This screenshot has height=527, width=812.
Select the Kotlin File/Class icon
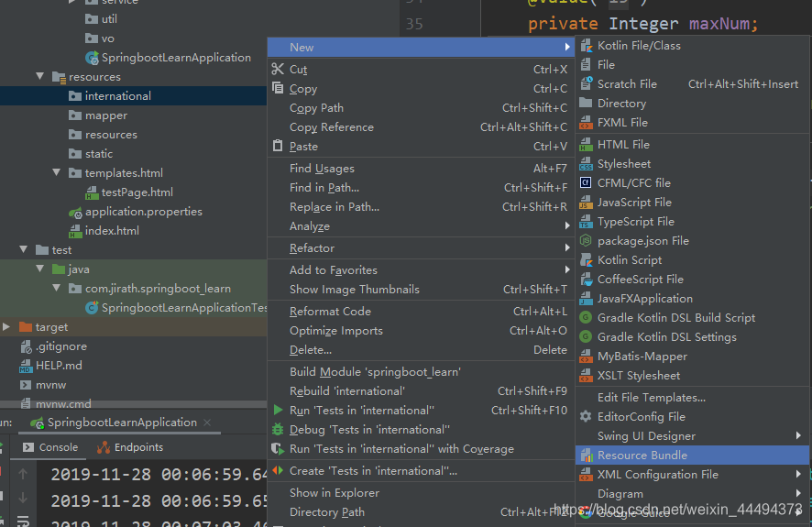pyautogui.click(x=586, y=46)
